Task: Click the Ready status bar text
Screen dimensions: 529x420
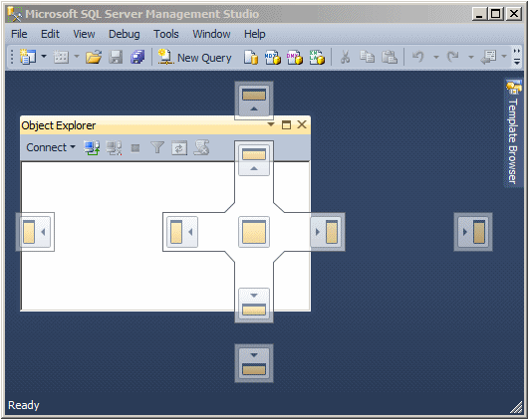Action: (x=24, y=405)
